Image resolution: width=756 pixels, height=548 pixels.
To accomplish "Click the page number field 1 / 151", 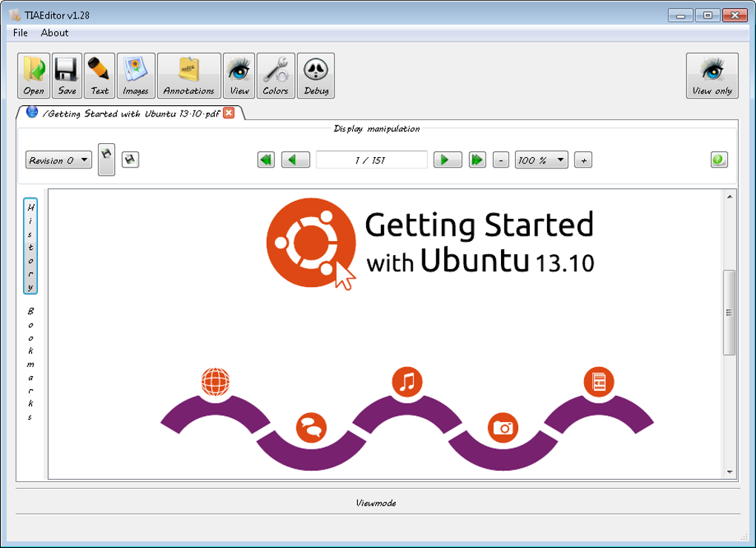I will [x=371, y=160].
